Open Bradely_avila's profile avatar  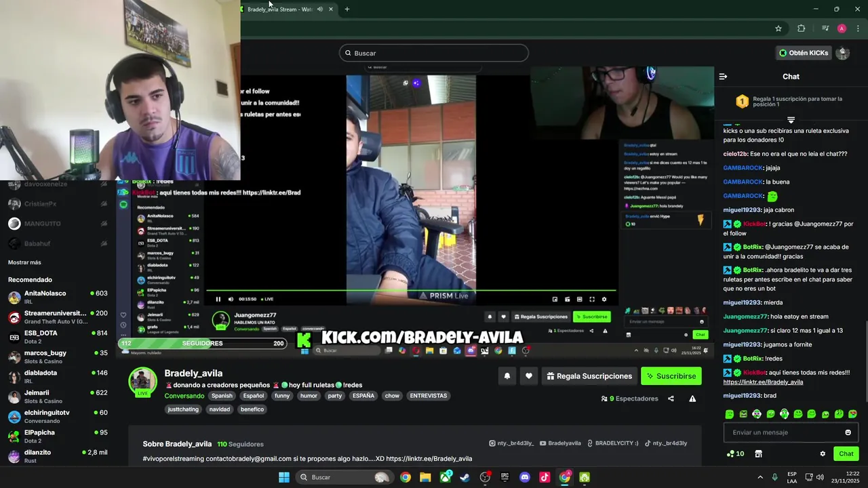click(x=143, y=382)
